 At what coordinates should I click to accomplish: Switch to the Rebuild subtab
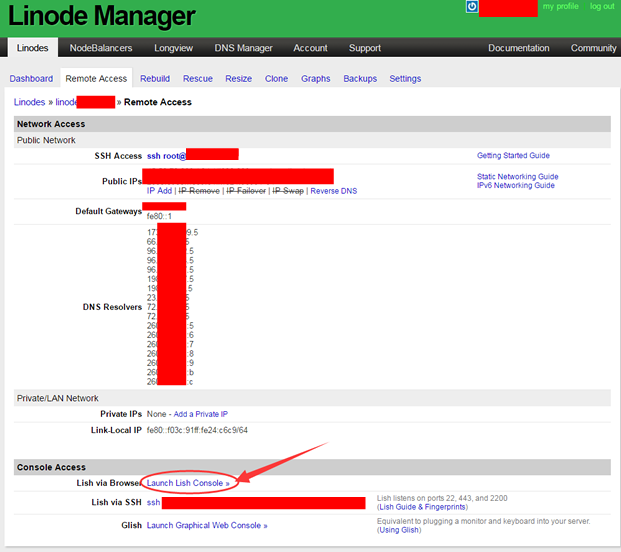coord(155,78)
